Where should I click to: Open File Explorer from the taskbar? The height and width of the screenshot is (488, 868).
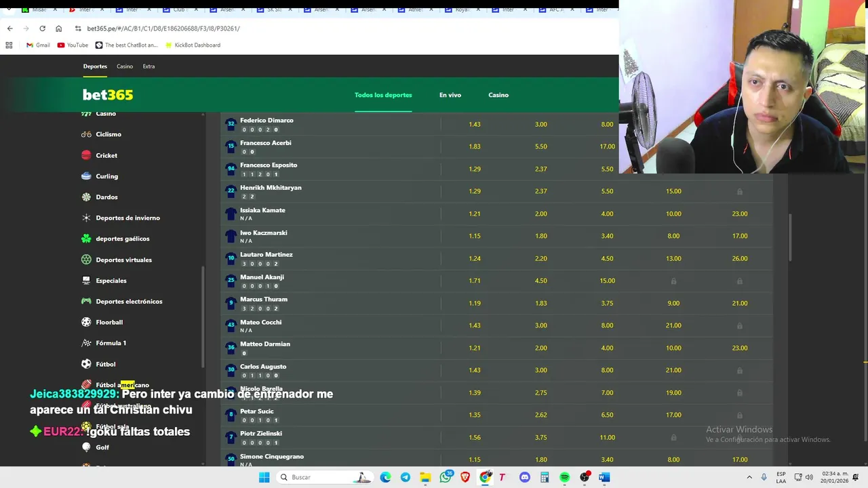(425, 477)
